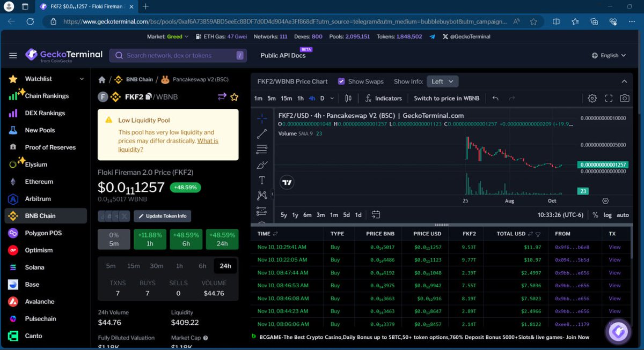The height and width of the screenshot is (350, 644).
Task: Open the Total USD filter icon
Action: [x=538, y=234]
